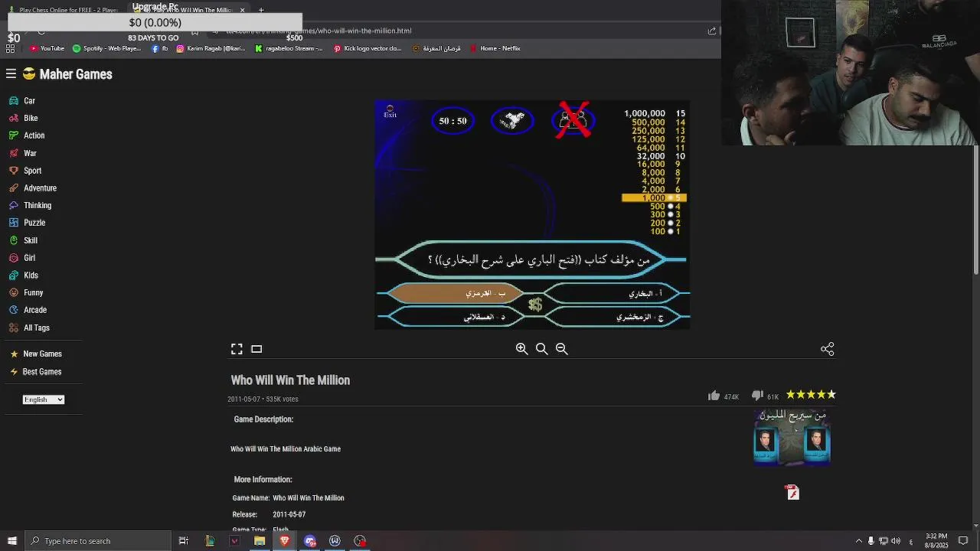The image size is (980, 551).
Task: Choose highlighted answer ب
Action: 457,294
